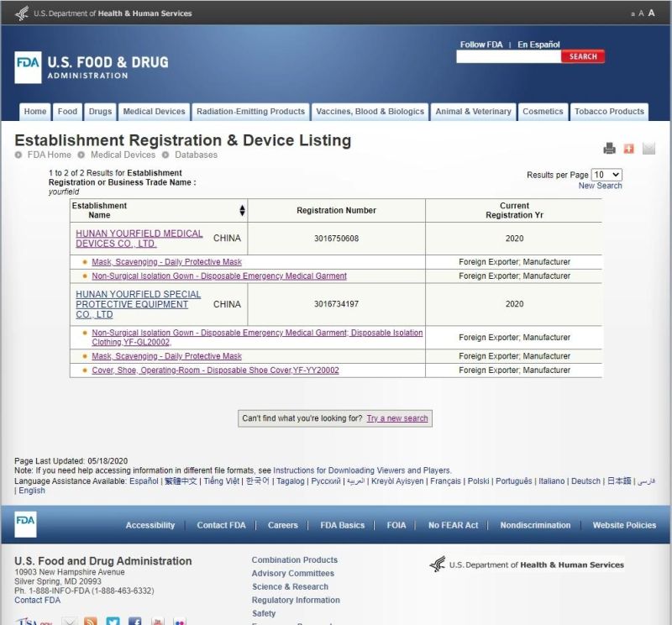Open the Regulatory Information link

click(x=297, y=600)
